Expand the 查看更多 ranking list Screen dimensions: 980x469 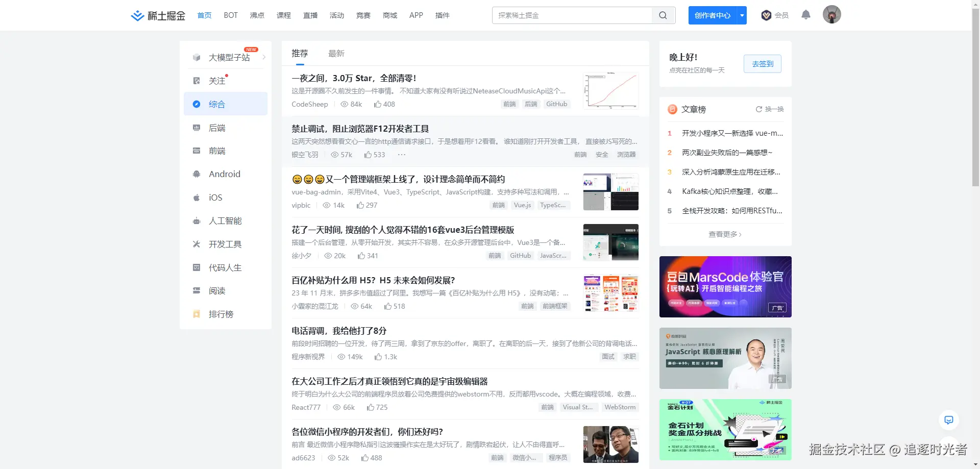pyautogui.click(x=725, y=234)
